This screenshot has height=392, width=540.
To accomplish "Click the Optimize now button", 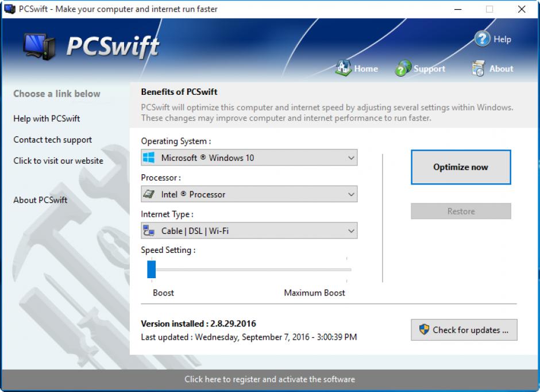I will [461, 167].
